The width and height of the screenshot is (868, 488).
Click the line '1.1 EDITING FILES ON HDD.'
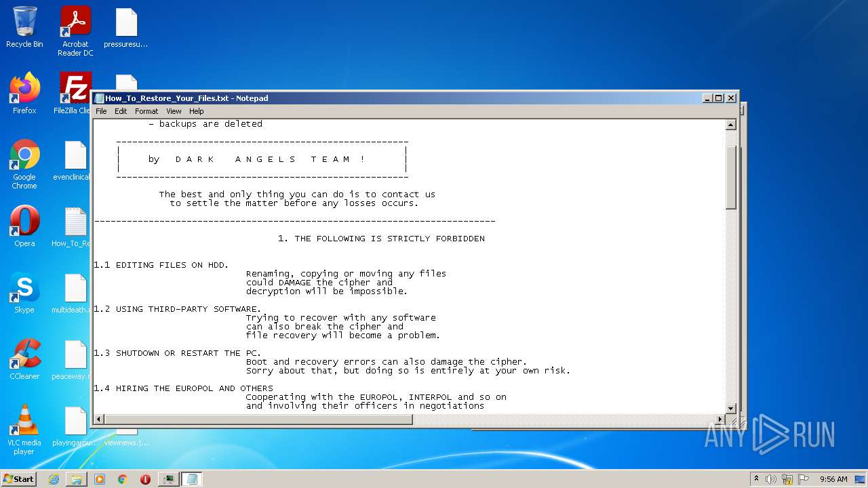pyautogui.click(x=161, y=265)
